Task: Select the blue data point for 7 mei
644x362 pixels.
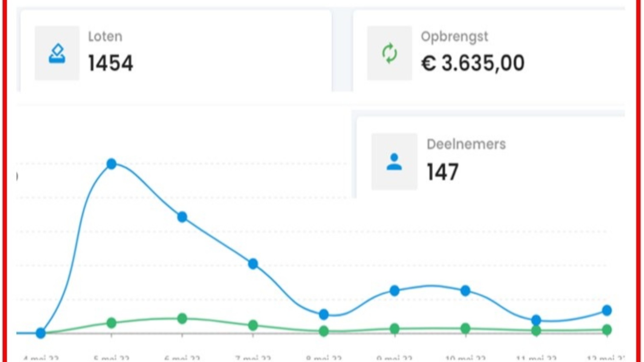Action: click(x=253, y=264)
